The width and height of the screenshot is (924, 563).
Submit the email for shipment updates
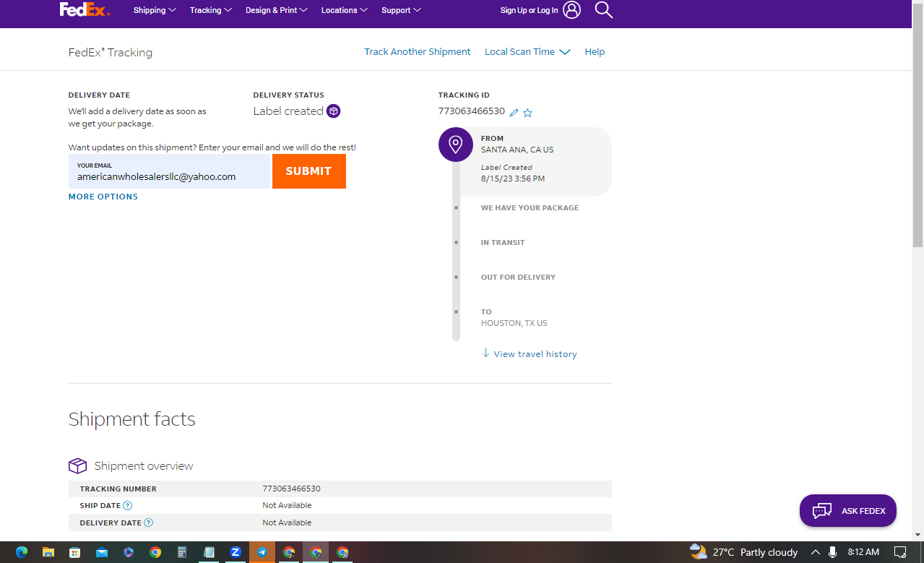click(x=308, y=171)
